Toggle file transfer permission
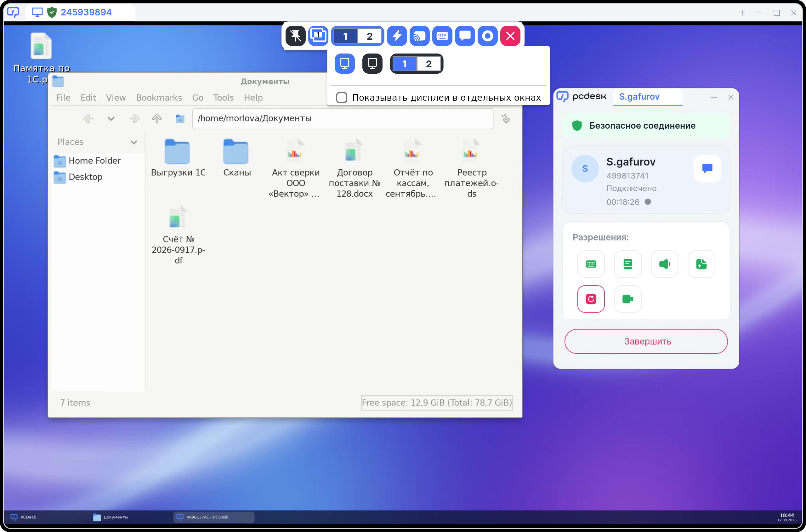The width and height of the screenshot is (806, 532). coord(701,264)
